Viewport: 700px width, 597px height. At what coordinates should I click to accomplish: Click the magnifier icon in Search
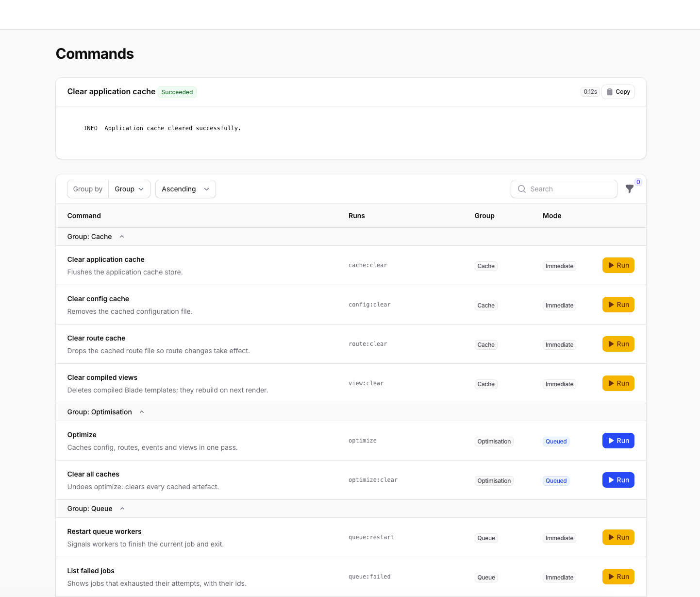click(522, 189)
